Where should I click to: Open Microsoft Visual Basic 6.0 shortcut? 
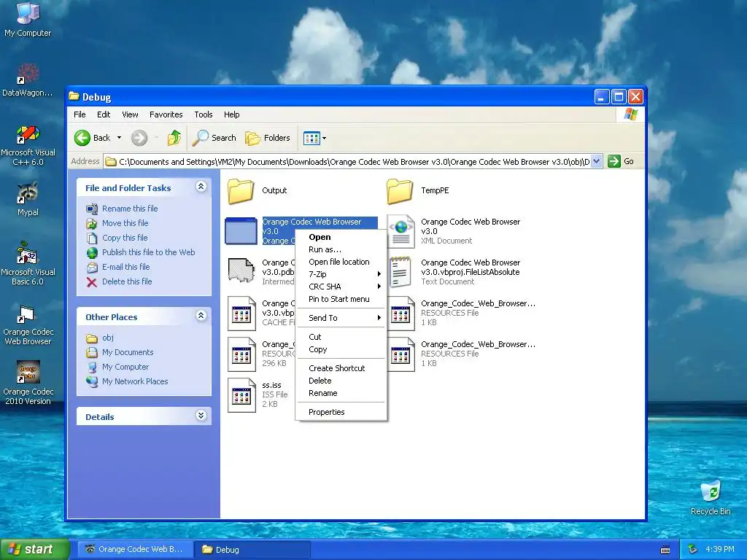(x=28, y=264)
